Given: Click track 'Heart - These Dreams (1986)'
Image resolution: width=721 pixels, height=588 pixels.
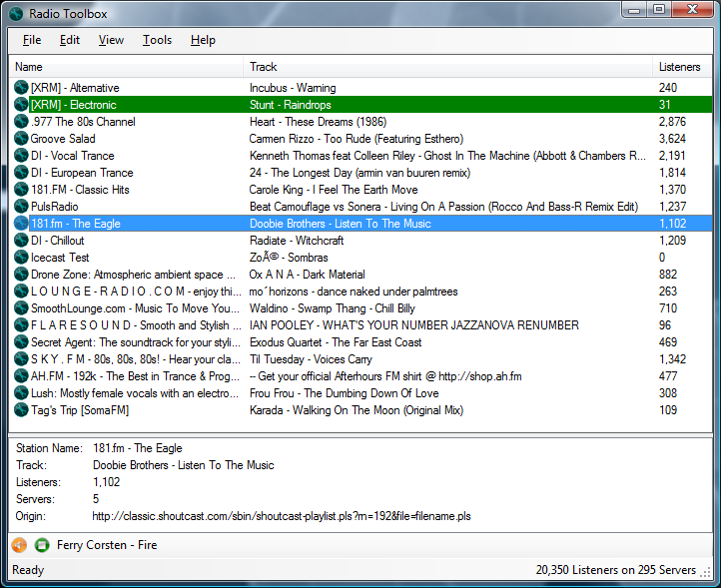Looking at the screenshot, I should (318, 122).
